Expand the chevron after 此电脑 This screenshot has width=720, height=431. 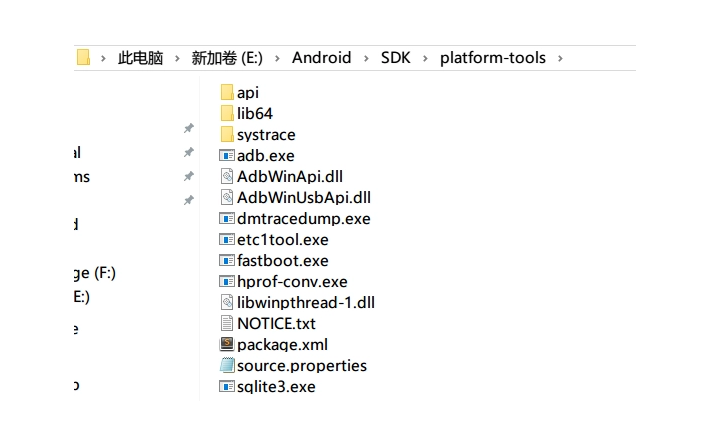pos(177,58)
